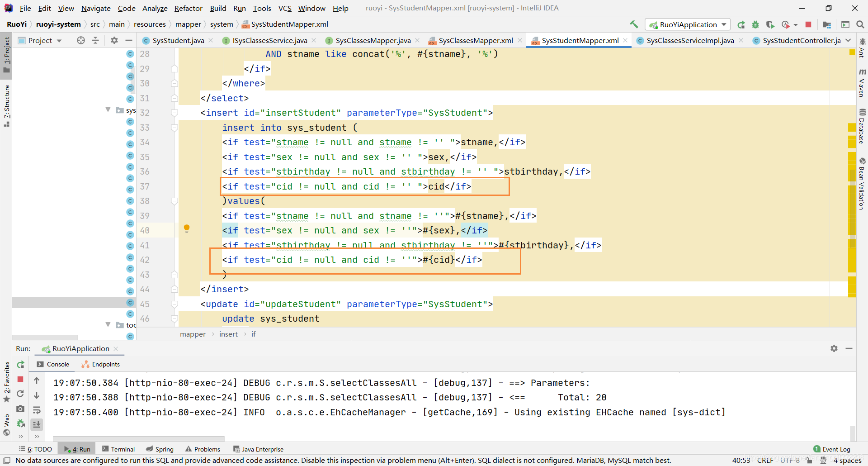Open the Event Log
The image size is (868, 466).
(x=832, y=449)
